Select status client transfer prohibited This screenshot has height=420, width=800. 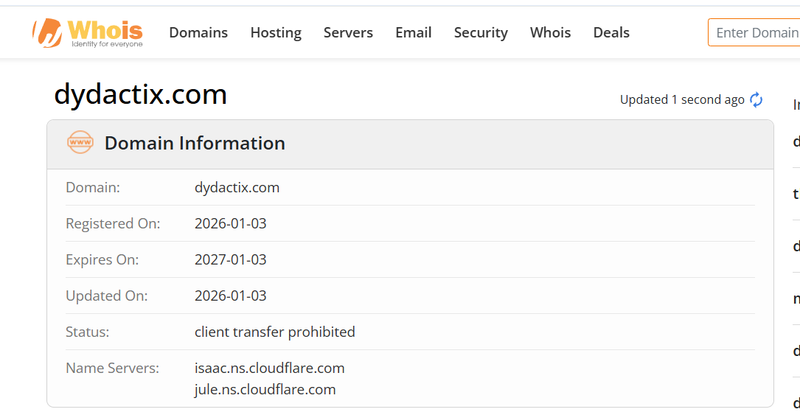(x=274, y=332)
